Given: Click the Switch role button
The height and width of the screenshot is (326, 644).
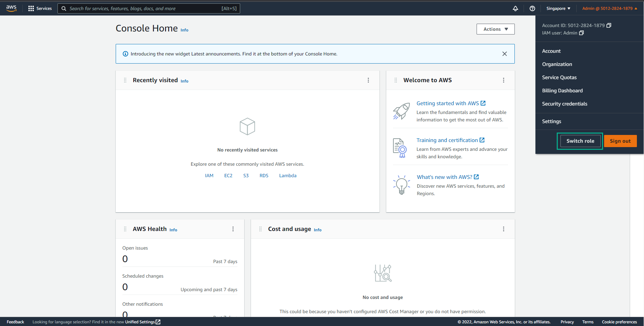Looking at the screenshot, I should [580, 141].
